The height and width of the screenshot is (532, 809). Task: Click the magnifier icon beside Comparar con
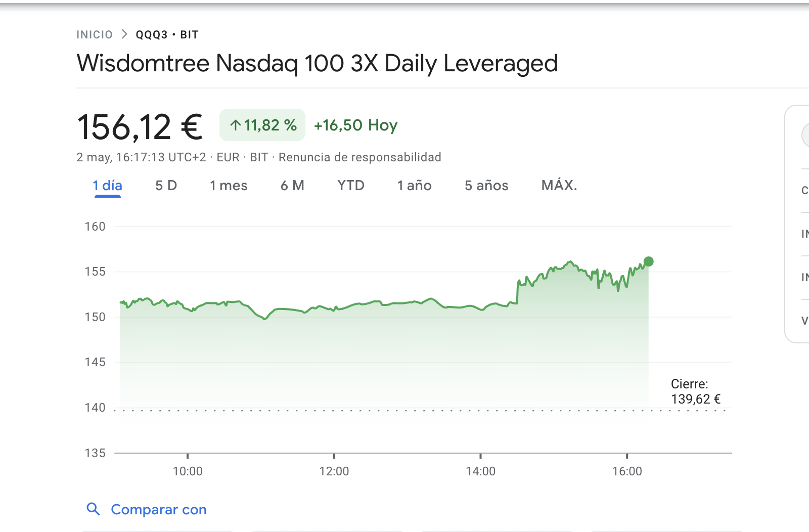(93, 509)
